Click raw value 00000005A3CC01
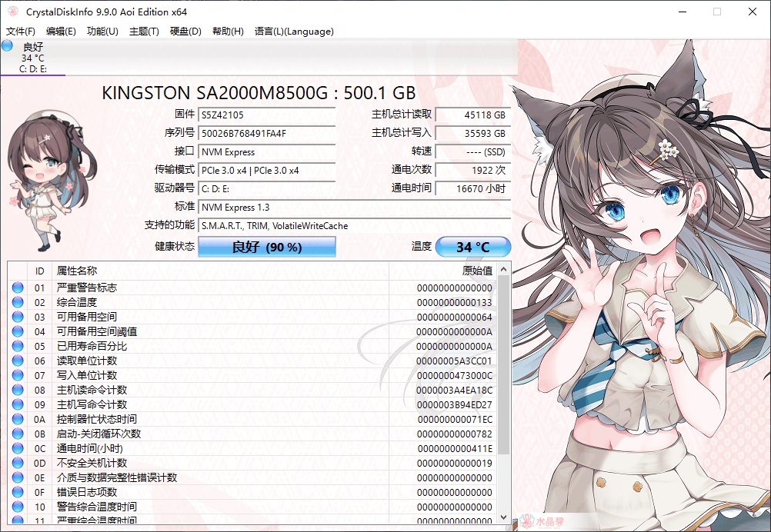The image size is (771, 532). (454, 361)
